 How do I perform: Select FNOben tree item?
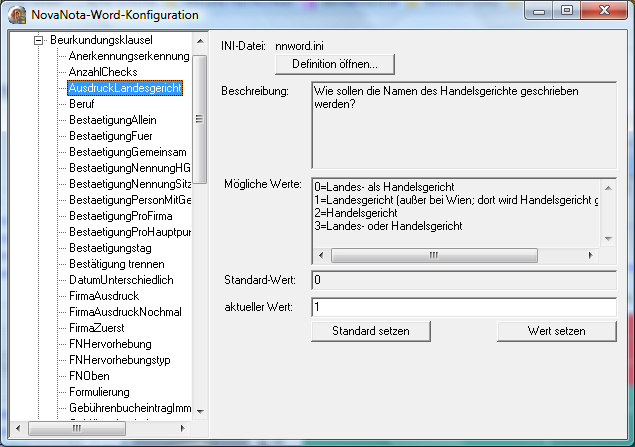[x=89, y=376]
